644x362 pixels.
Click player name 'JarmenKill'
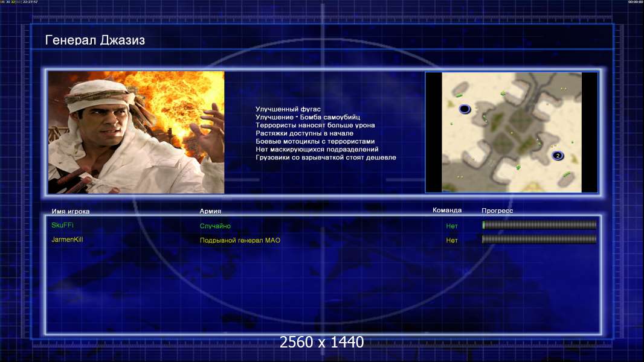point(67,240)
